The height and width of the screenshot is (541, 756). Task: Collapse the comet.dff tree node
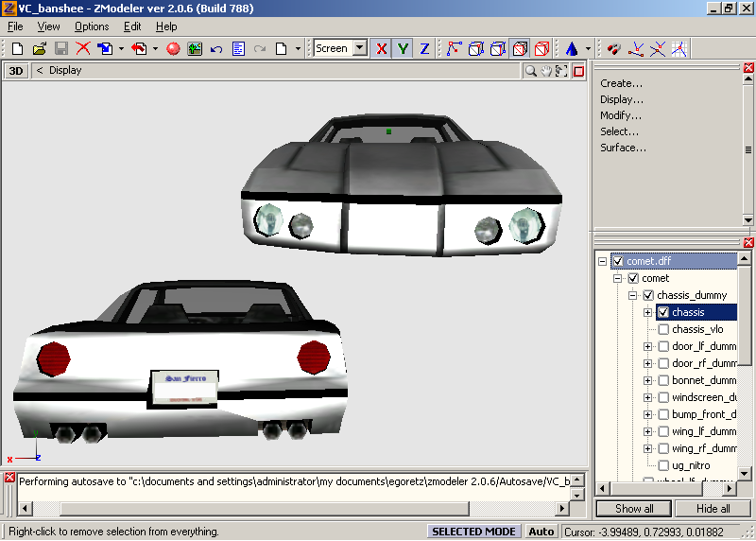[602, 261]
